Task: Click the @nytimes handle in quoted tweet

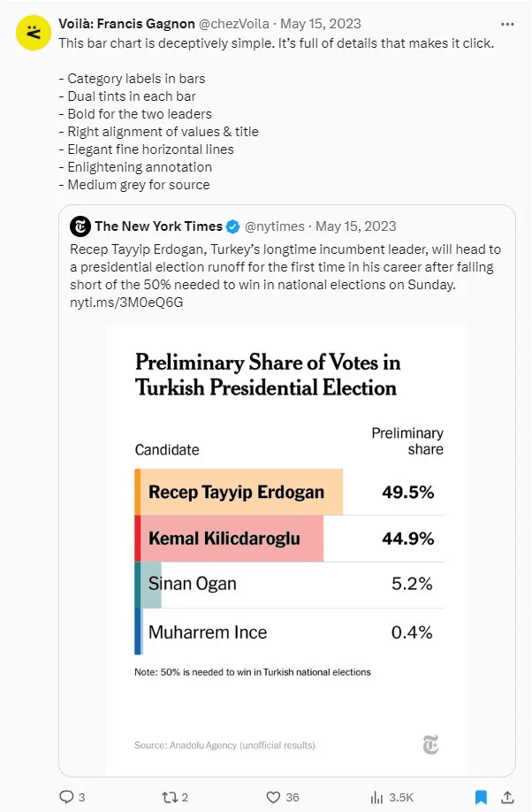Action: coord(274,226)
